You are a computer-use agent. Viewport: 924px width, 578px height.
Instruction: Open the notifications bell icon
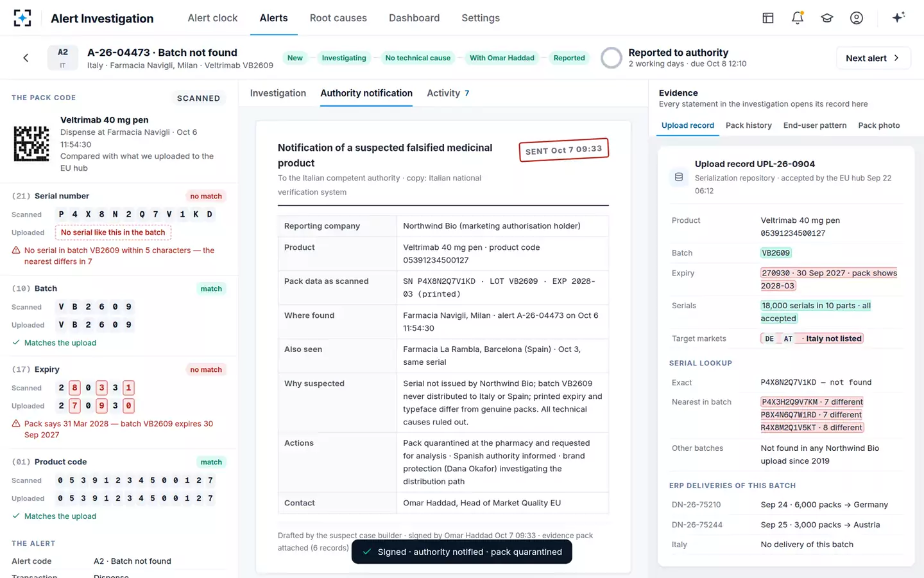coord(798,18)
